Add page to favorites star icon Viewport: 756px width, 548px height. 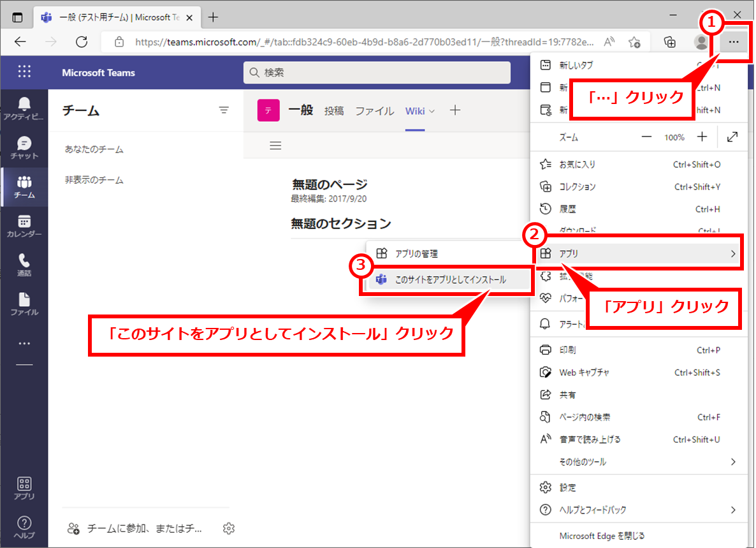pos(634,42)
